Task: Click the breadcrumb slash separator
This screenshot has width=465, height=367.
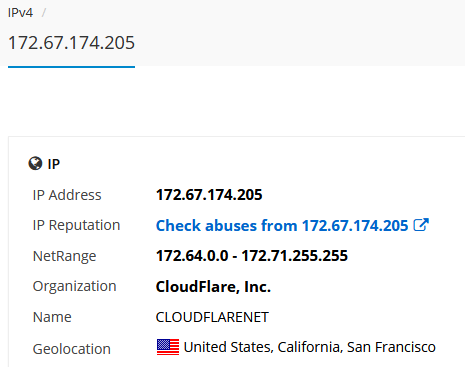Action: click(44, 13)
